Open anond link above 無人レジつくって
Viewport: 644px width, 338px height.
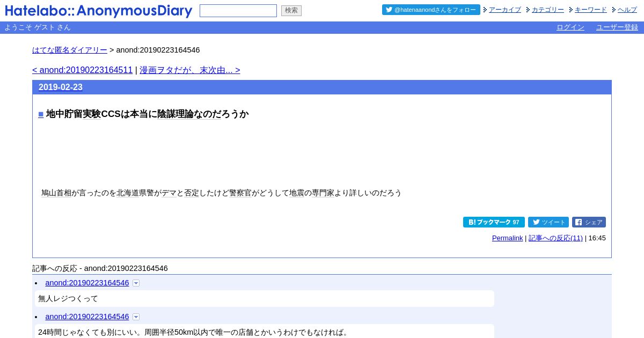pos(87,283)
